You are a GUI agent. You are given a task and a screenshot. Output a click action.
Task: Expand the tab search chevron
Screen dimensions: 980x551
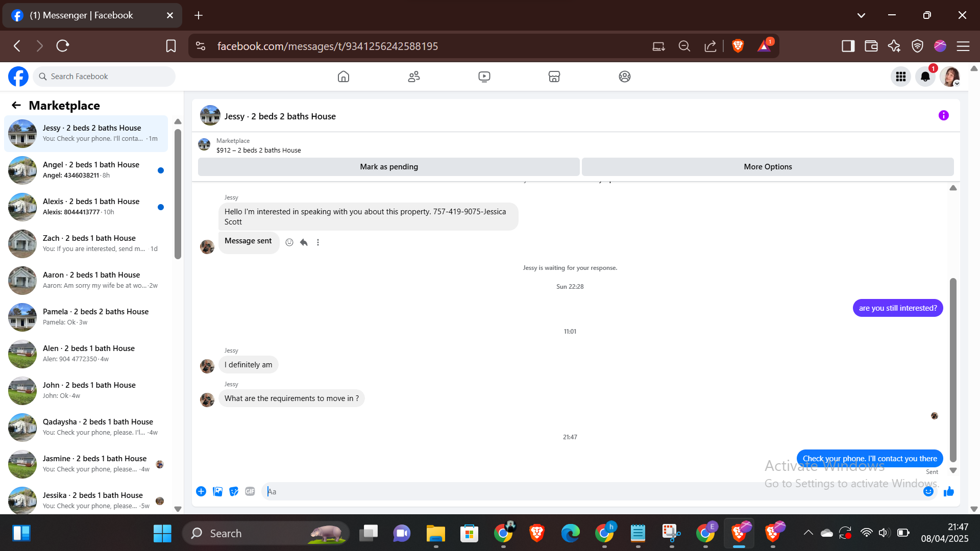pos(861,15)
